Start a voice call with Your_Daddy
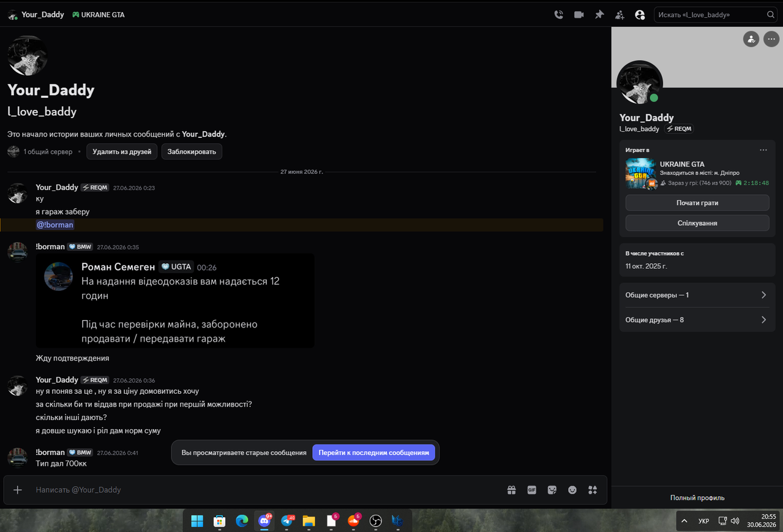This screenshot has width=783, height=532. pos(558,15)
